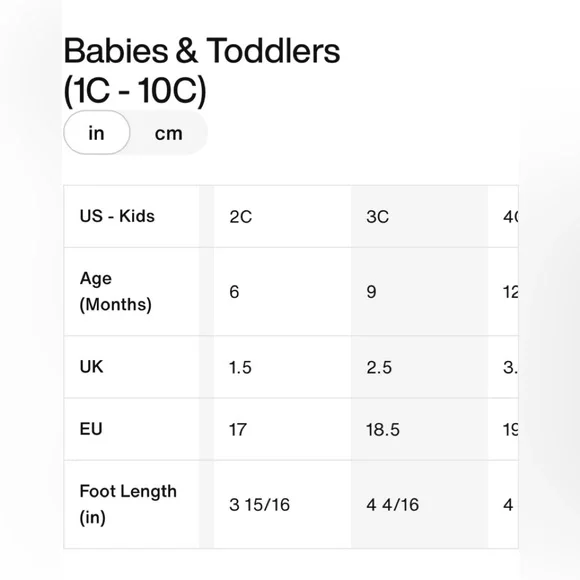Select the 6 months age cell
Image resolution: width=580 pixels, height=580 pixels.
point(282,291)
